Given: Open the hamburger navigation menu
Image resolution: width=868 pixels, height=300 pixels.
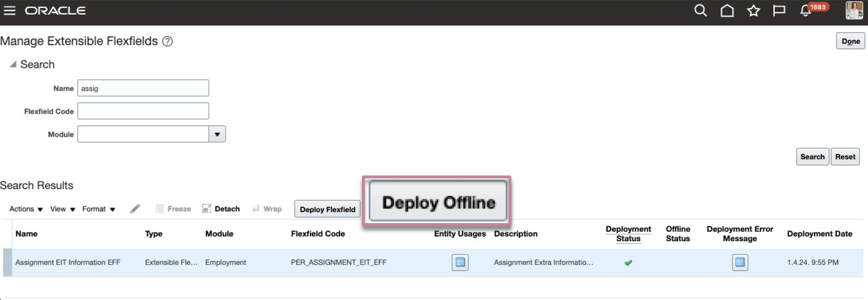Looking at the screenshot, I should (9, 10).
